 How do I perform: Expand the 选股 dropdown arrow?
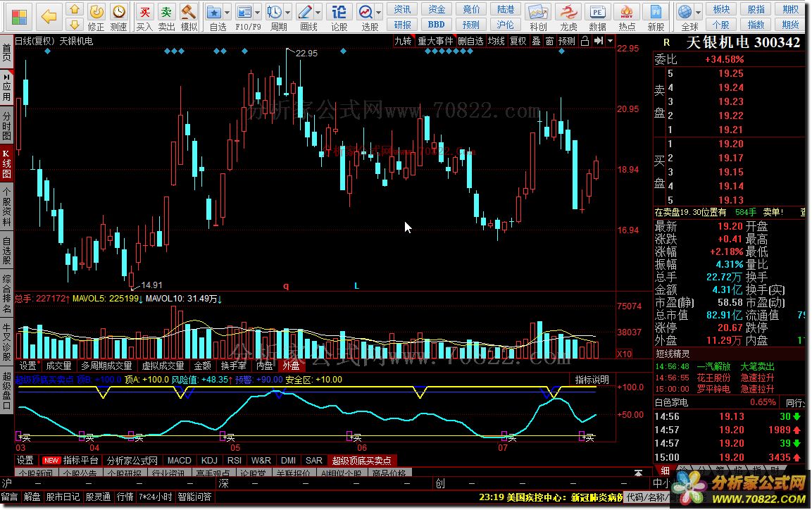(x=379, y=12)
